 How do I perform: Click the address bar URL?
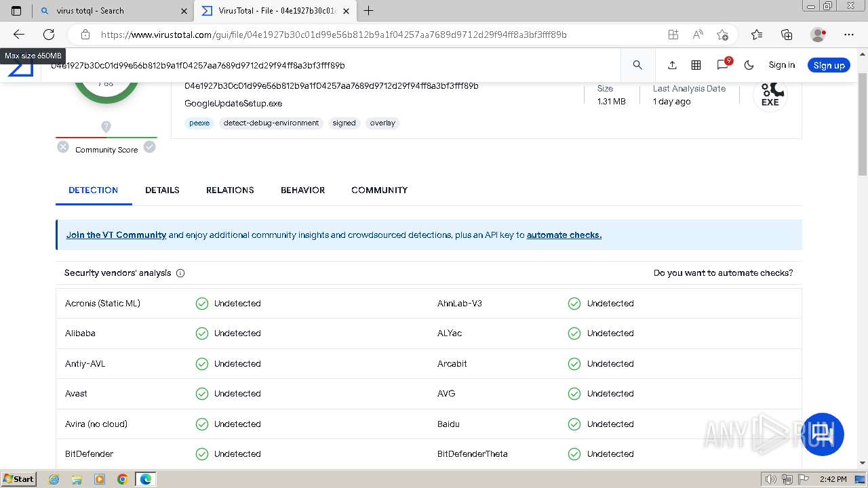[334, 35]
